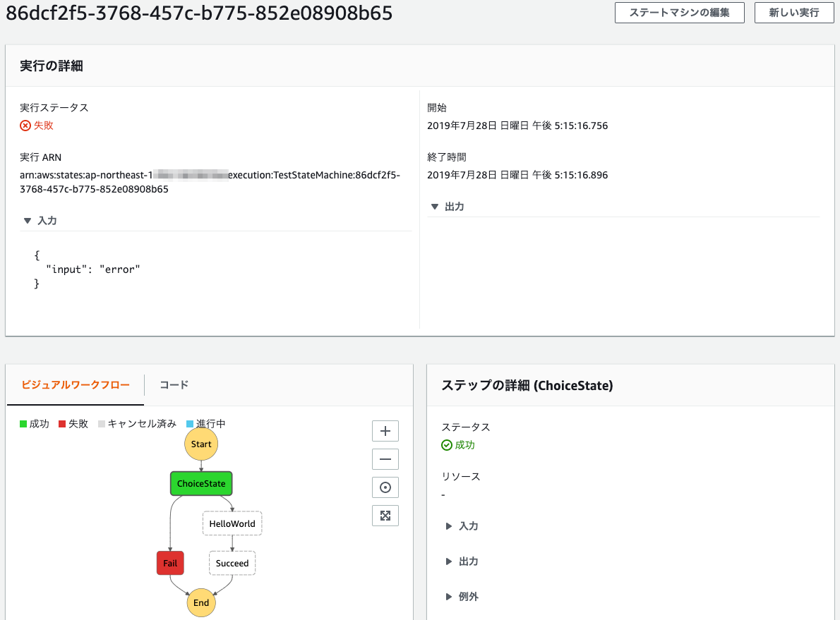Switch to the コード tab
840x620 pixels.
174,385
